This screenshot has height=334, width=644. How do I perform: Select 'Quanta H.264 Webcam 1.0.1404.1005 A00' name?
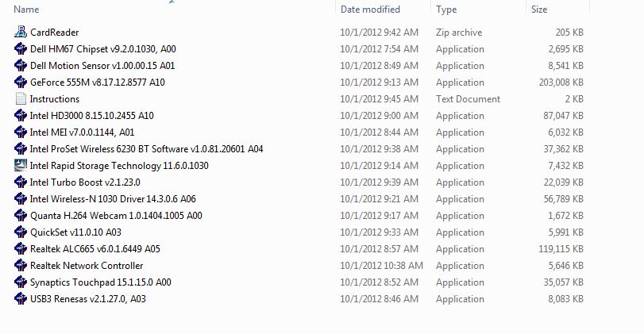click(116, 216)
